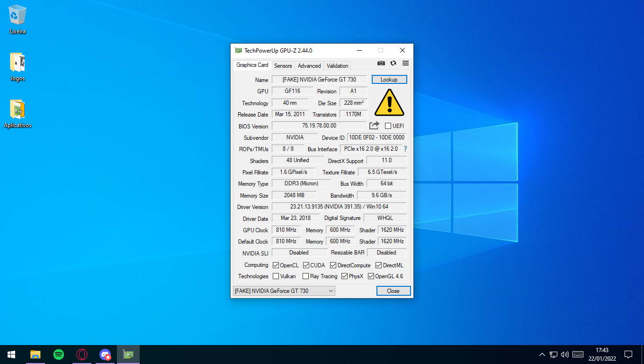Viewport: 644px width, 364px height.
Task: Click the Memory Type DDR3 (Micron) value
Action: point(301,183)
